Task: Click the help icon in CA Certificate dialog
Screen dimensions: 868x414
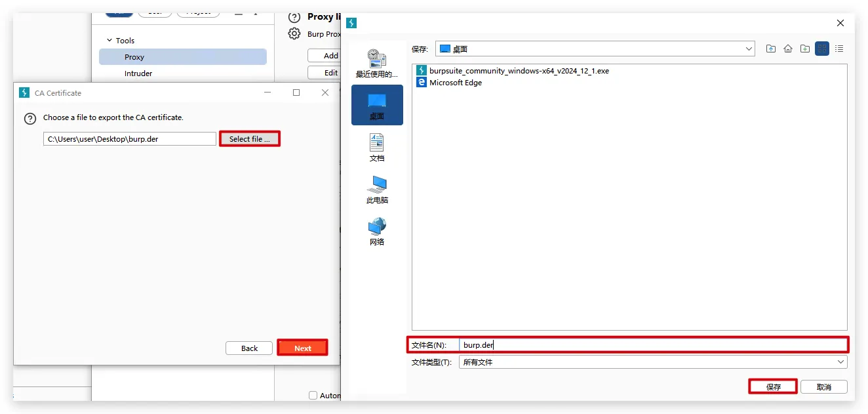Action: click(30, 118)
